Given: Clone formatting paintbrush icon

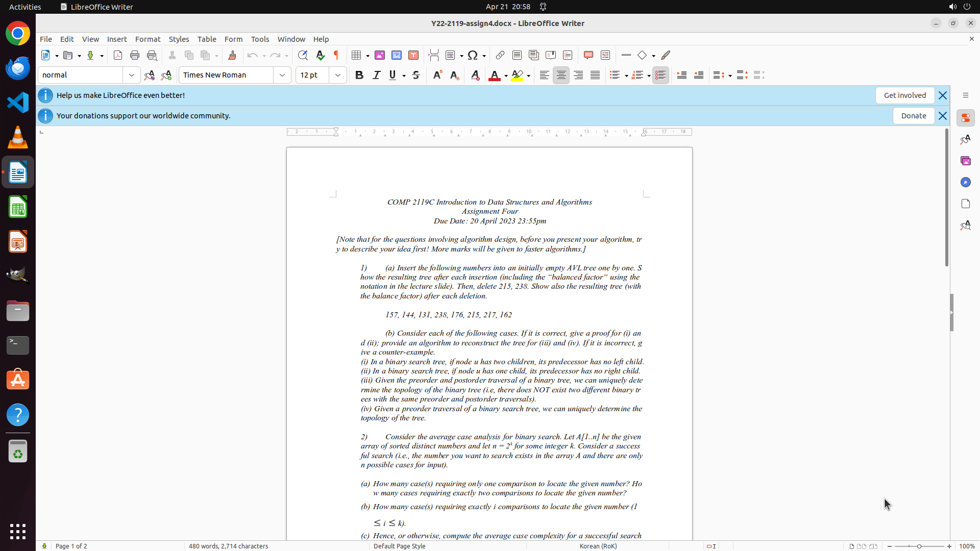Looking at the screenshot, I should click(x=232, y=56).
